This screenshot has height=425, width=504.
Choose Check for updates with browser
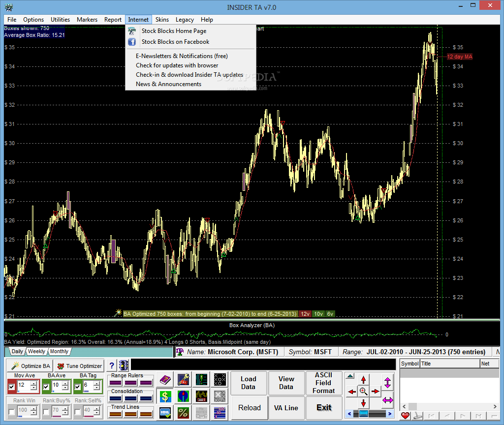(190, 65)
